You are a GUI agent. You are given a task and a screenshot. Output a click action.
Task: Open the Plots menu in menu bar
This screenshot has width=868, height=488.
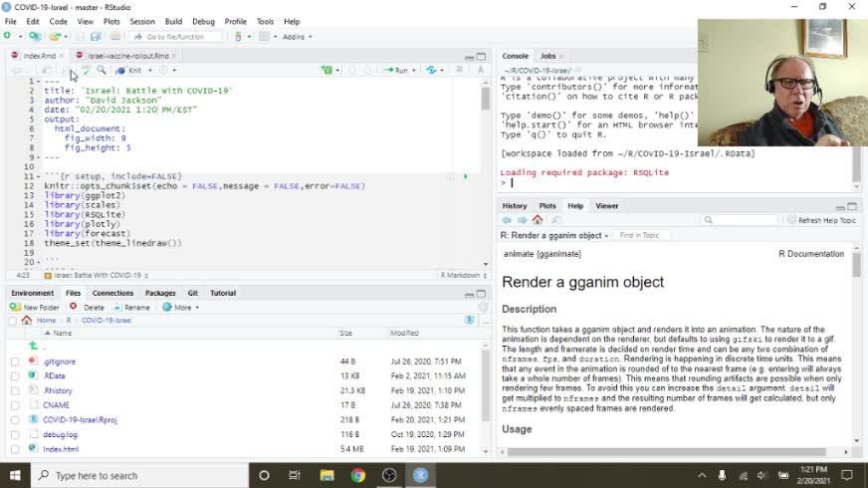click(x=111, y=22)
